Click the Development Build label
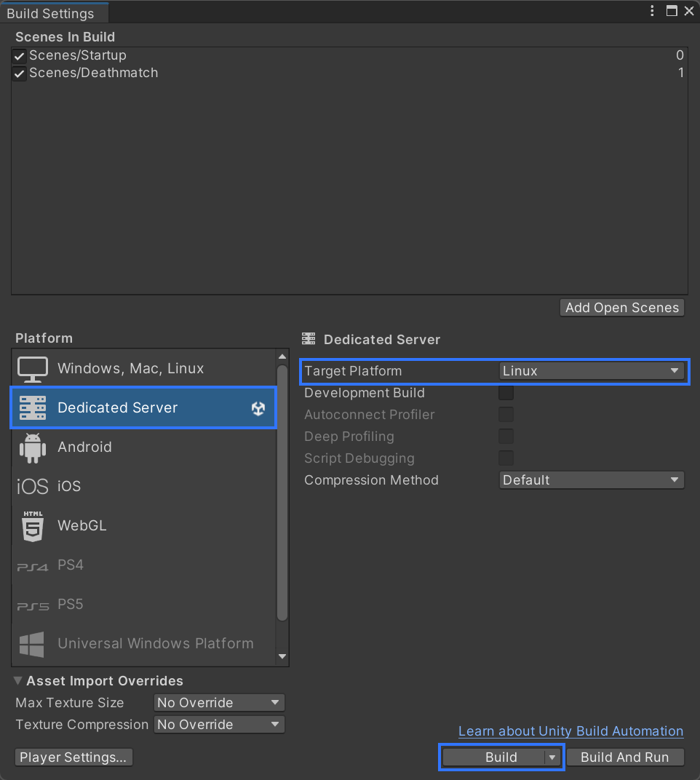 (x=365, y=392)
